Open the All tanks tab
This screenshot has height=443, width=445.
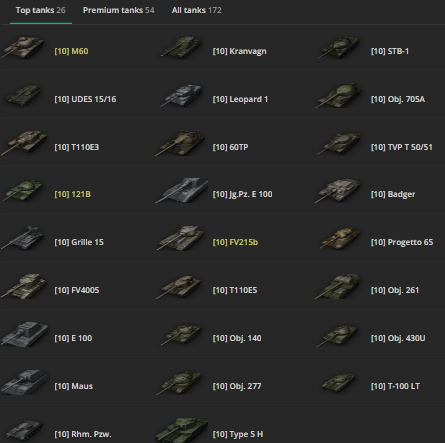pyautogui.click(x=196, y=10)
